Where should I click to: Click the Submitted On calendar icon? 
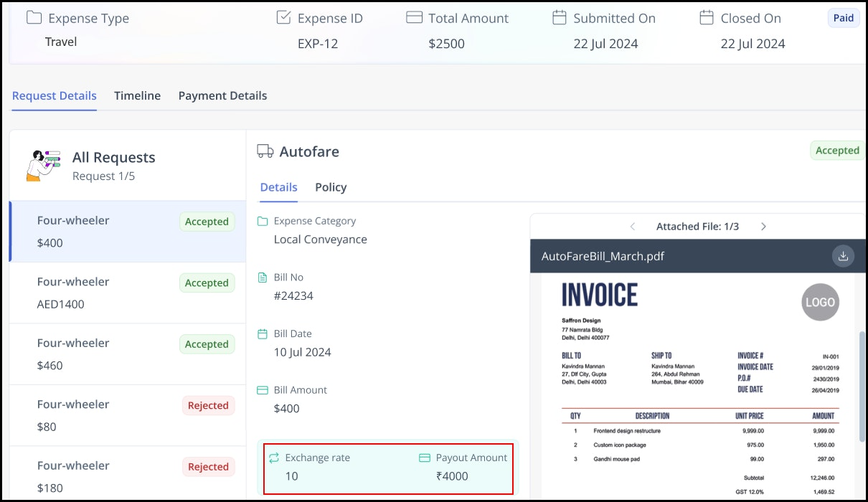[x=560, y=18]
